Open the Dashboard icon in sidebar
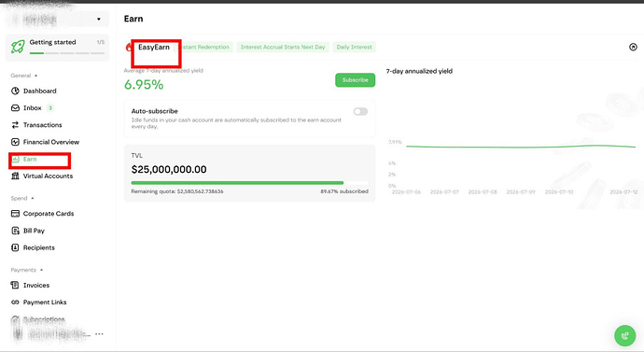This screenshot has width=644, height=352. [15, 91]
